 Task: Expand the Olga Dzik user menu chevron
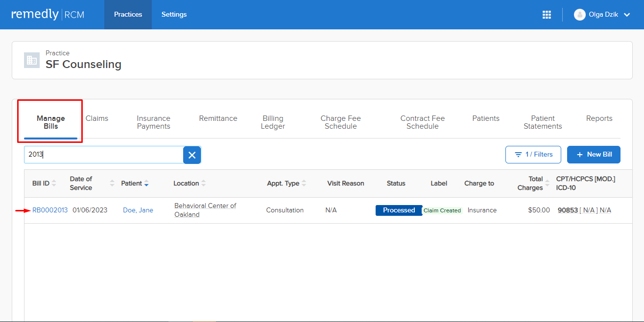coord(627,15)
